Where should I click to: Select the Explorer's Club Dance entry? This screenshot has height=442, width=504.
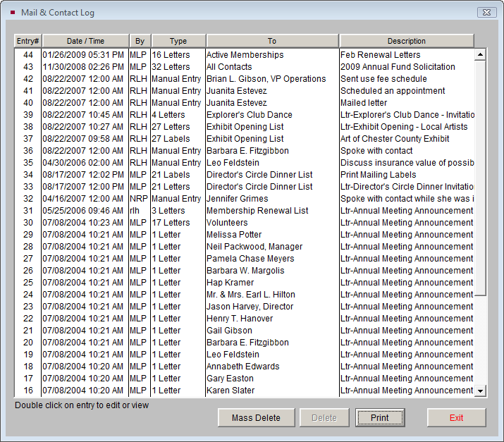[x=245, y=115]
